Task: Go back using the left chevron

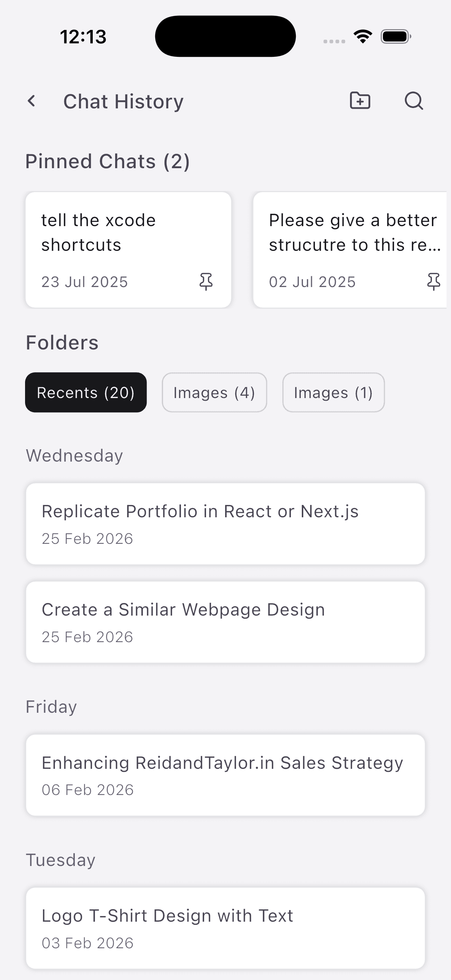Action: pos(31,101)
